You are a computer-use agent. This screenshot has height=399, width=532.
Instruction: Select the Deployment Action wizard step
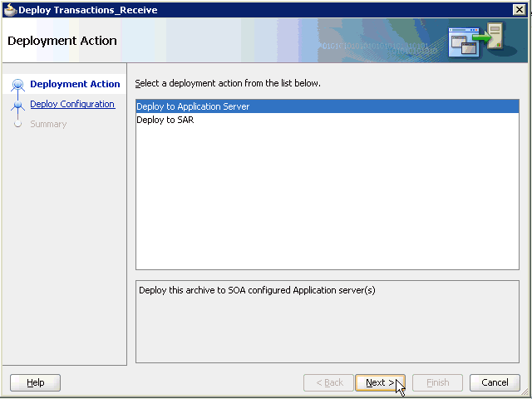[75, 84]
